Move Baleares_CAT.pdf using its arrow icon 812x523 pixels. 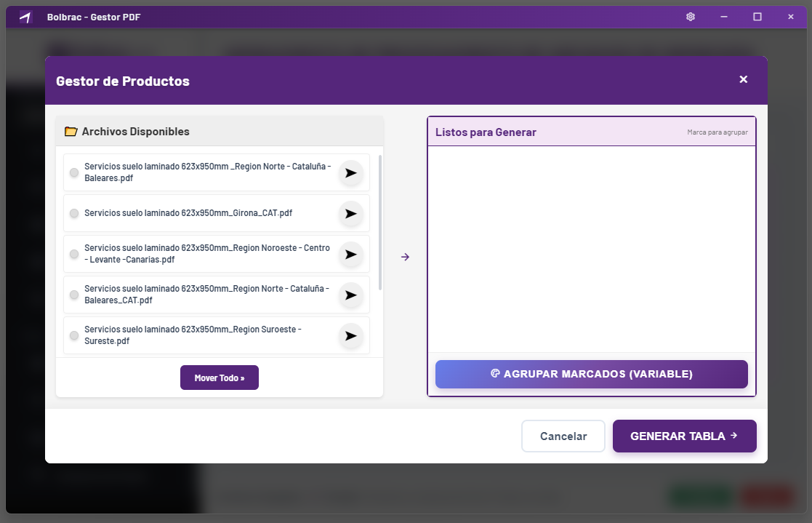point(350,295)
